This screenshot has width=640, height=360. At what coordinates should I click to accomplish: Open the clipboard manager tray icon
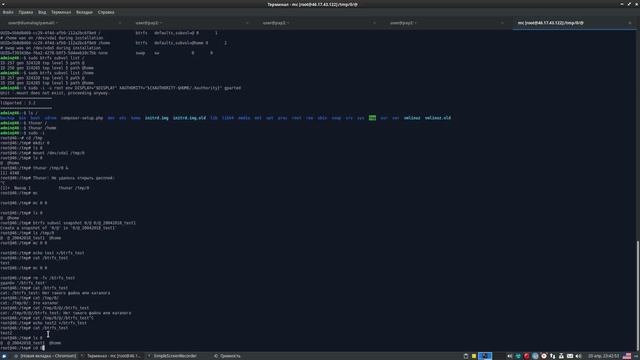point(466,356)
